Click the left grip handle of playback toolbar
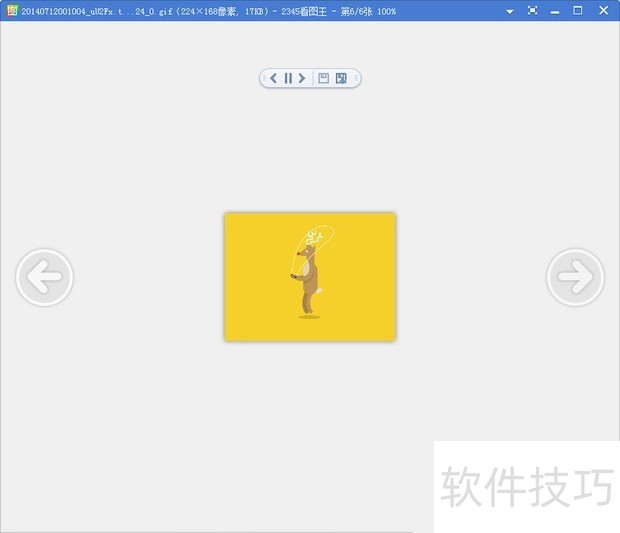The height and width of the screenshot is (533, 620). [264, 78]
